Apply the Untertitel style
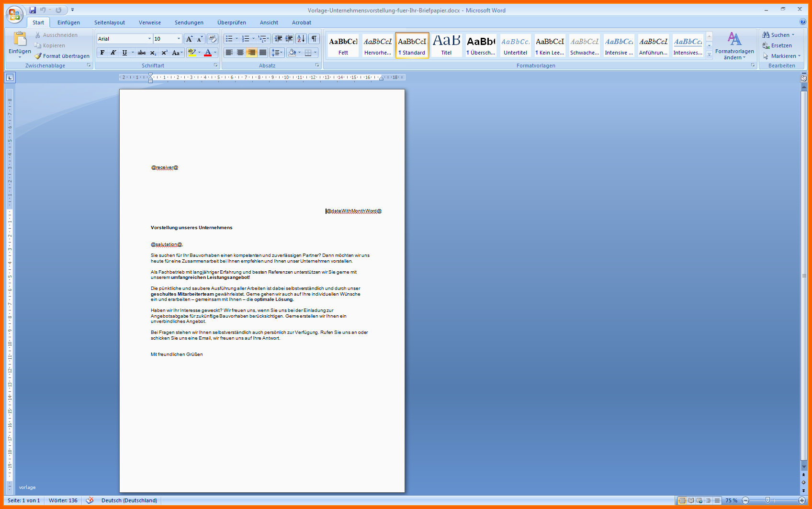 tap(515, 45)
